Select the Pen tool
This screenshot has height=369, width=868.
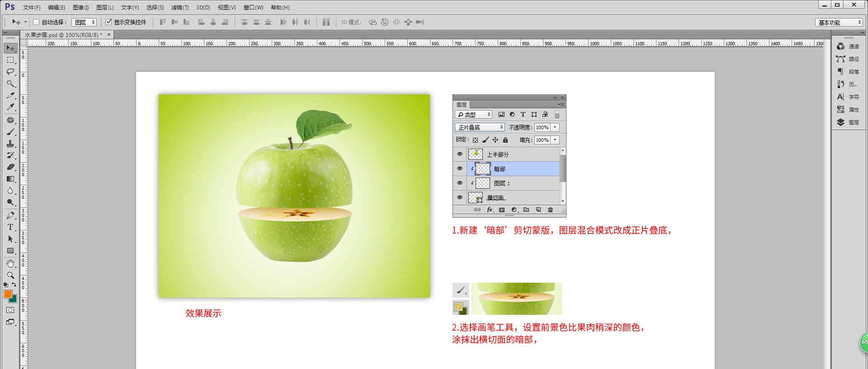[x=10, y=215]
